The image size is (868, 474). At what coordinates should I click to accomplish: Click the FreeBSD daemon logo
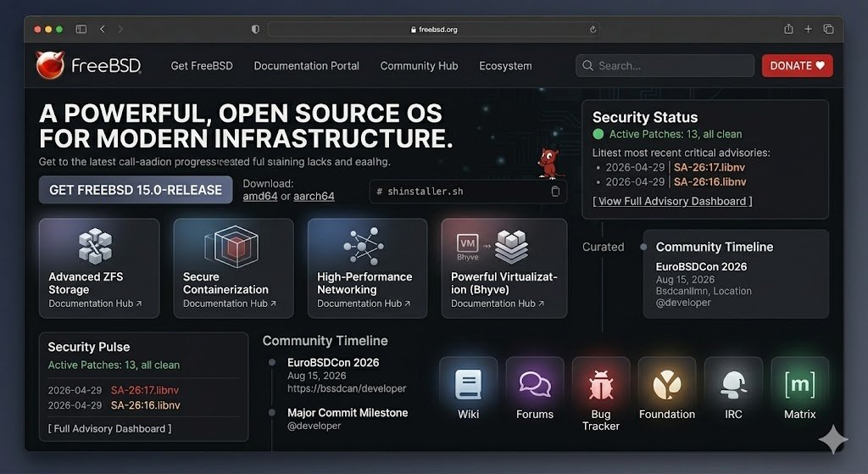click(x=50, y=65)
